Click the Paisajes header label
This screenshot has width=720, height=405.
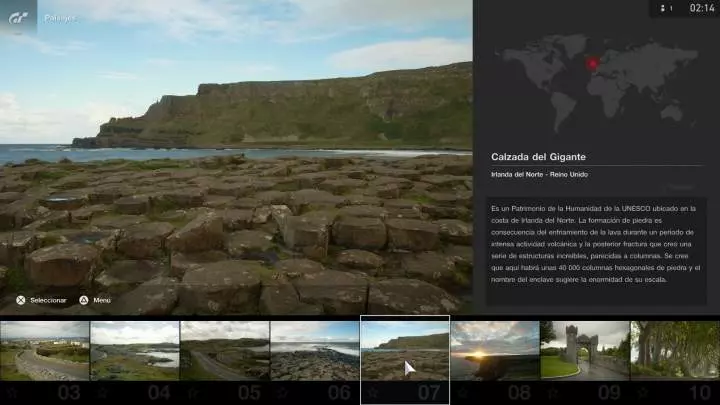coord(59,18)
